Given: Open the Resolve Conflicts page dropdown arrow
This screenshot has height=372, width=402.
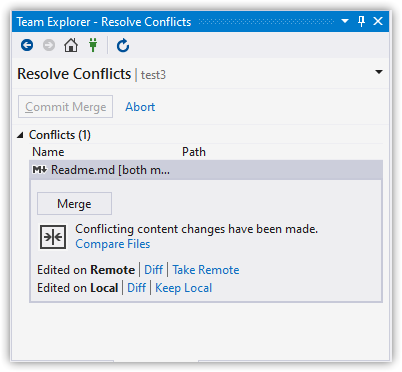Looking at the screenshot, I should pos(379,72).
